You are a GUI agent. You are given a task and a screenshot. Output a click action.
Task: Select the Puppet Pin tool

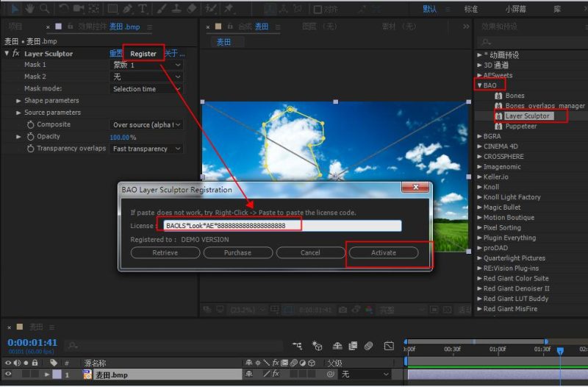[x=229, y=8]
